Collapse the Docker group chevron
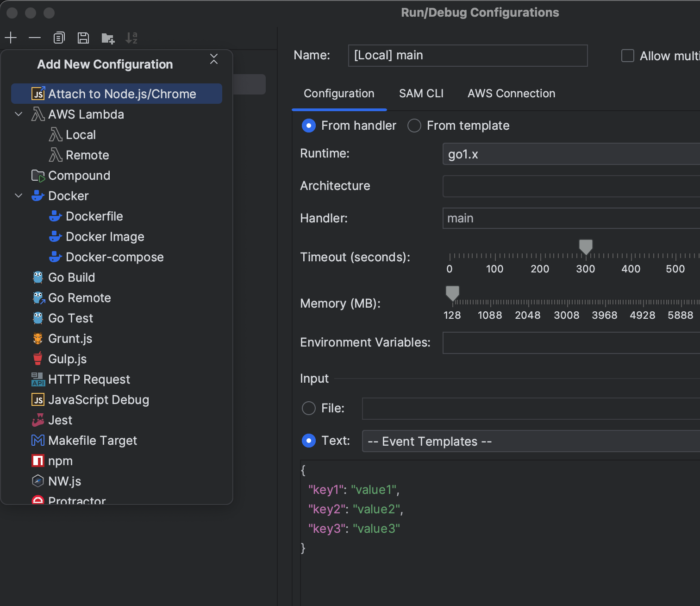The width and height of the screenshot is (700, 606). click(x=19, y=196)
